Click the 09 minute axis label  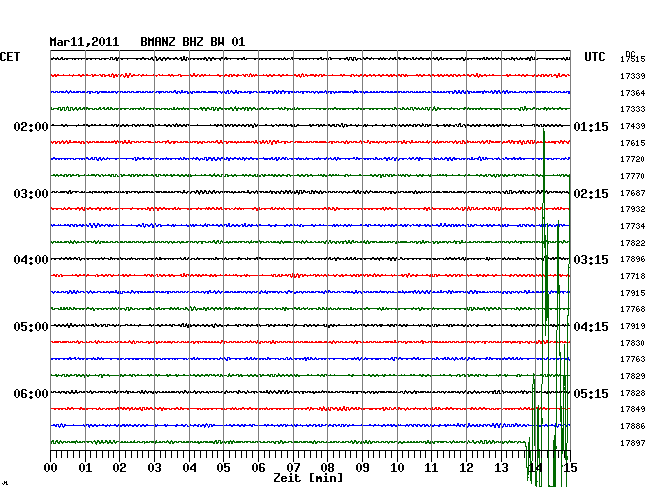point(362,468)
